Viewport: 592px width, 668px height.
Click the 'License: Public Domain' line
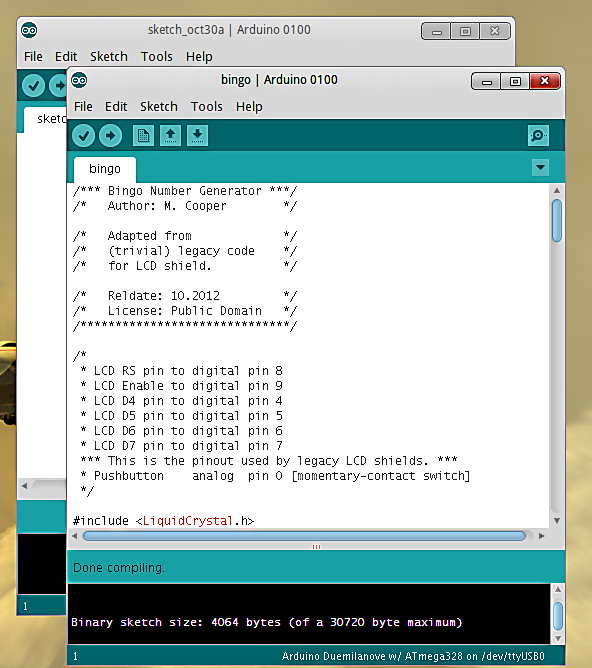pos(185,311)
